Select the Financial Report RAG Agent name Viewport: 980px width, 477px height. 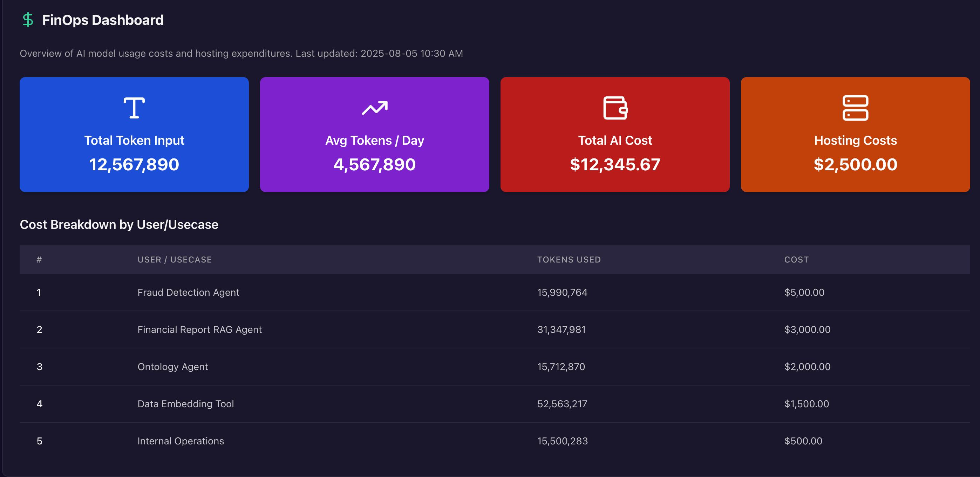click(x=199, y=329)
